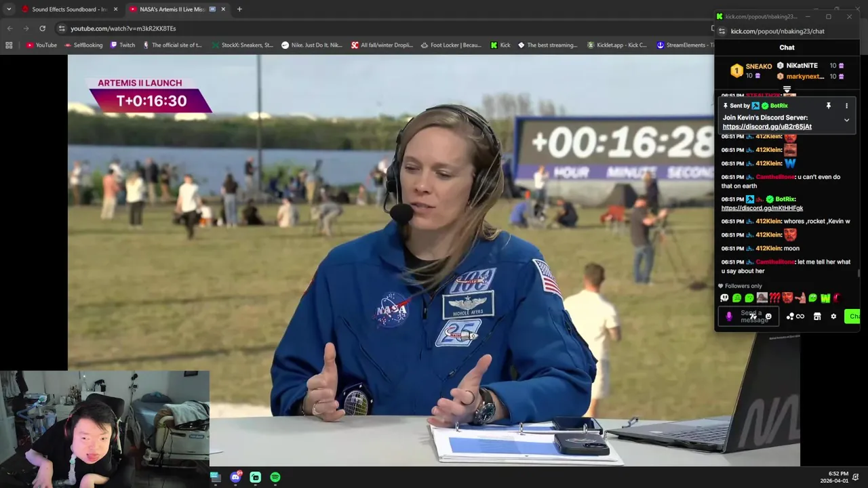Click markynext... in the gift leaderboard

[805, 77]
